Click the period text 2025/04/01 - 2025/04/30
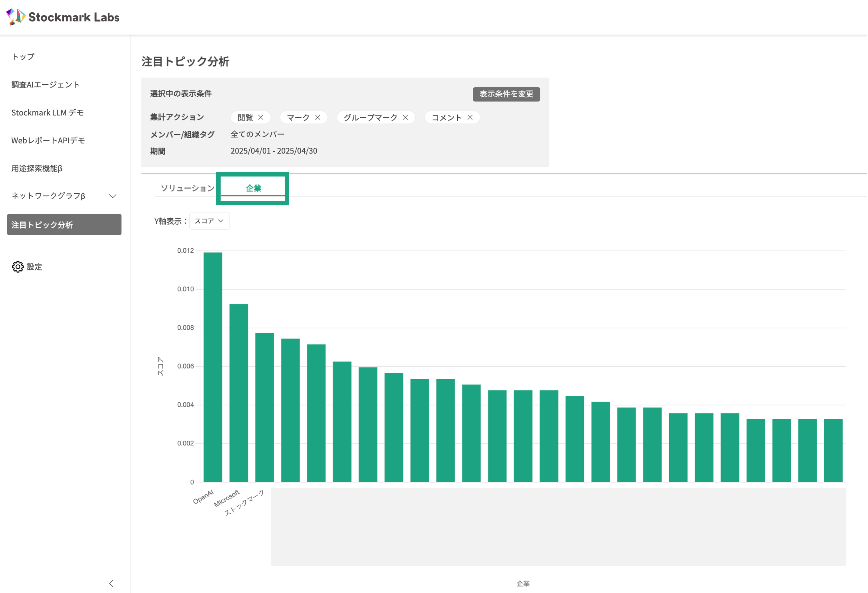This screenshot has height=593, width=868. pyautogui.click(x=274, y=151)
